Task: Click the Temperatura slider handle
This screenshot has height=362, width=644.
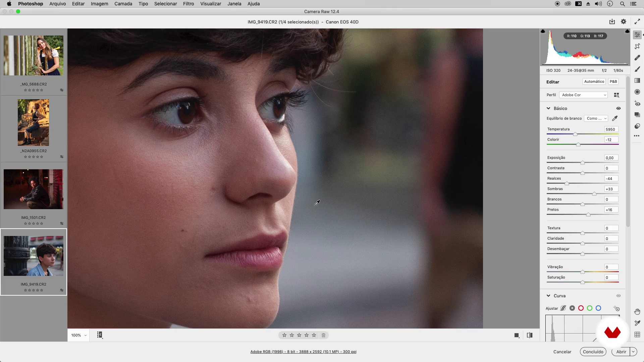Action: tap(575, 134)
